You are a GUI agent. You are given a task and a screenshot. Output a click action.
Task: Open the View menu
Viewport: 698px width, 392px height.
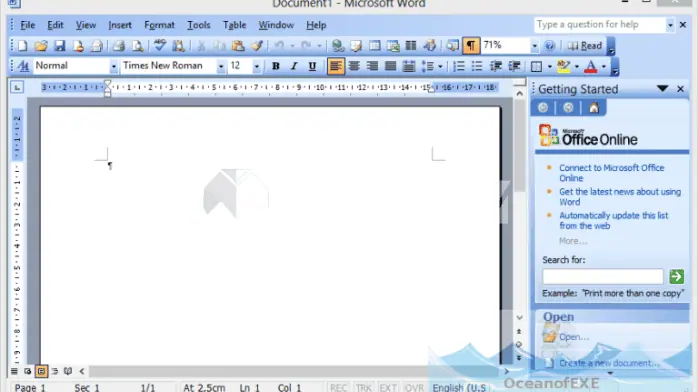tap(85, 25)
